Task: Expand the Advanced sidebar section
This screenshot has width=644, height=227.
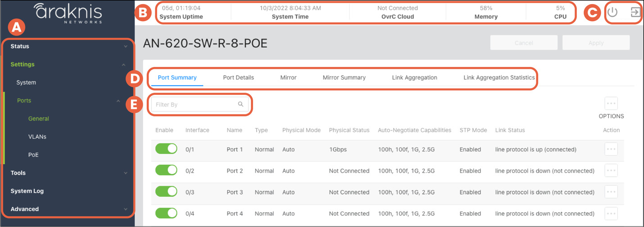Action: pos(68,209)
